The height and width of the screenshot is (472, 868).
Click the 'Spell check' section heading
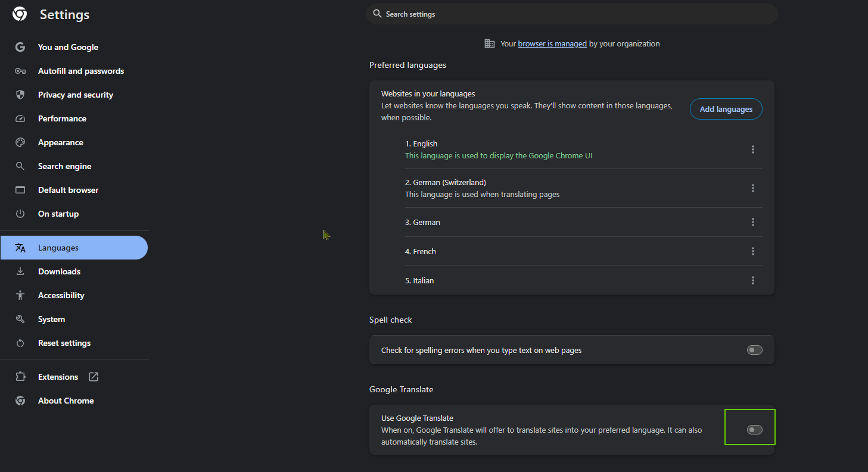point(391,320)
